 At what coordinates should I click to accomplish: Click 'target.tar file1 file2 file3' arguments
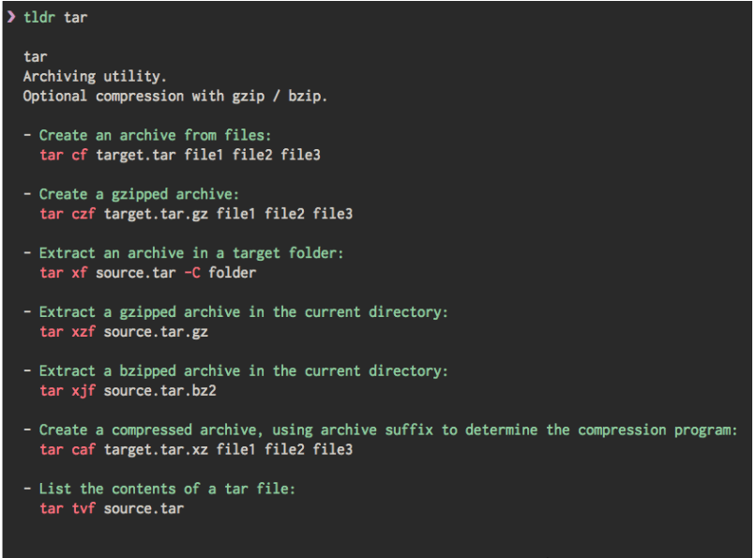coord(207,155)
